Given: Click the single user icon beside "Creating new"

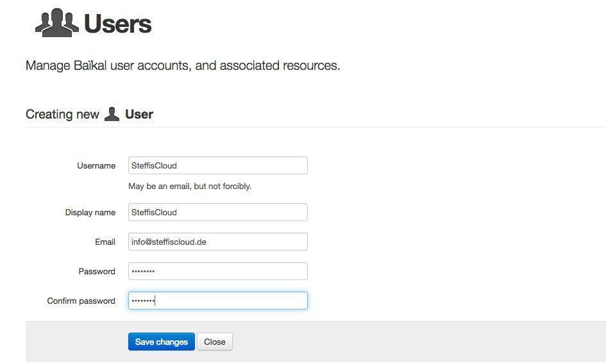Looking at the screenshot, I should click(x=112, y=114).
